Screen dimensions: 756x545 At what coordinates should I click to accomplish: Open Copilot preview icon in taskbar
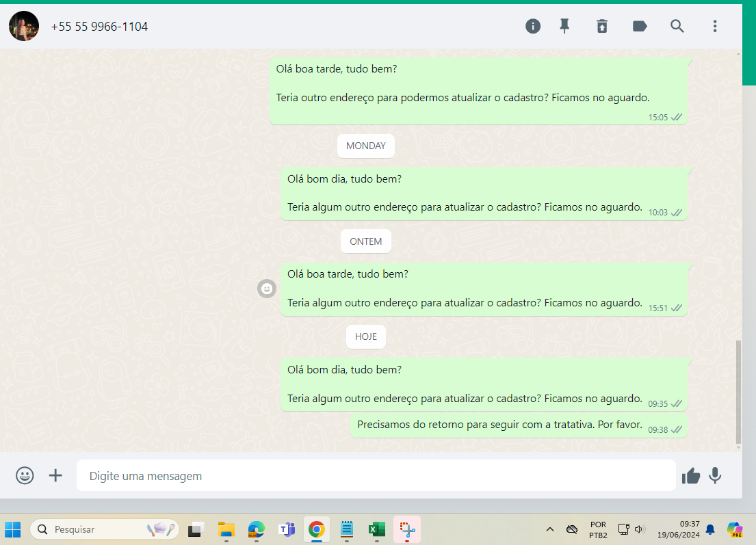(x=735, y=529)
